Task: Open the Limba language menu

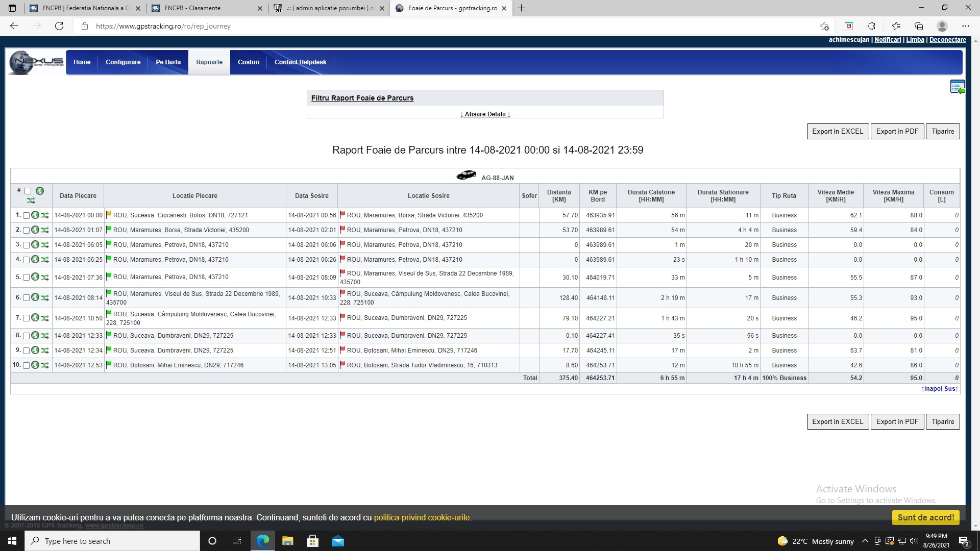Action: (x=915, y=40)
